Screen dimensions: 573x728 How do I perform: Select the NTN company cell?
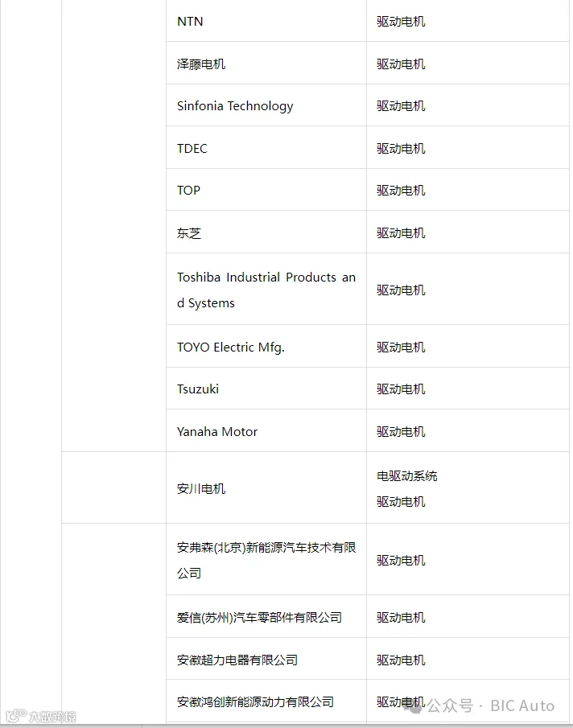(x=266, y=22)
